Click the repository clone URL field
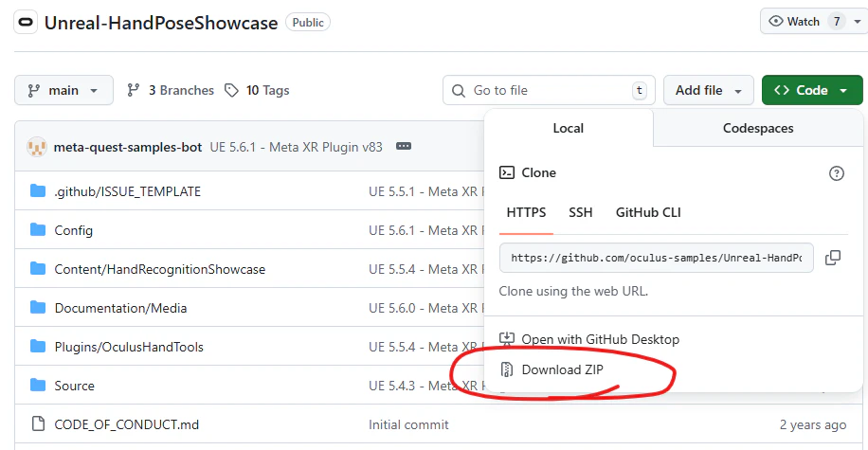Image resolution: width=868 pixels, height=450 pixels. [x=657, y=258]
